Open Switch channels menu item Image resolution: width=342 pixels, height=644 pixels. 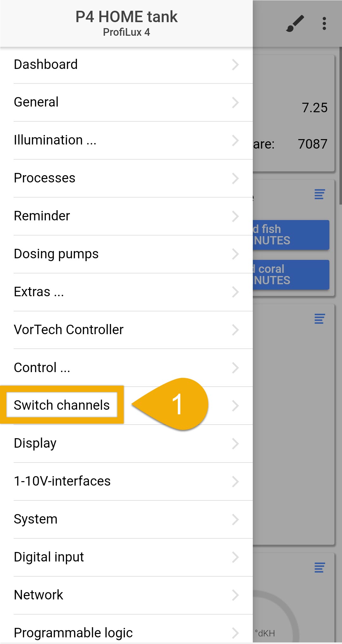click(127, 406)
